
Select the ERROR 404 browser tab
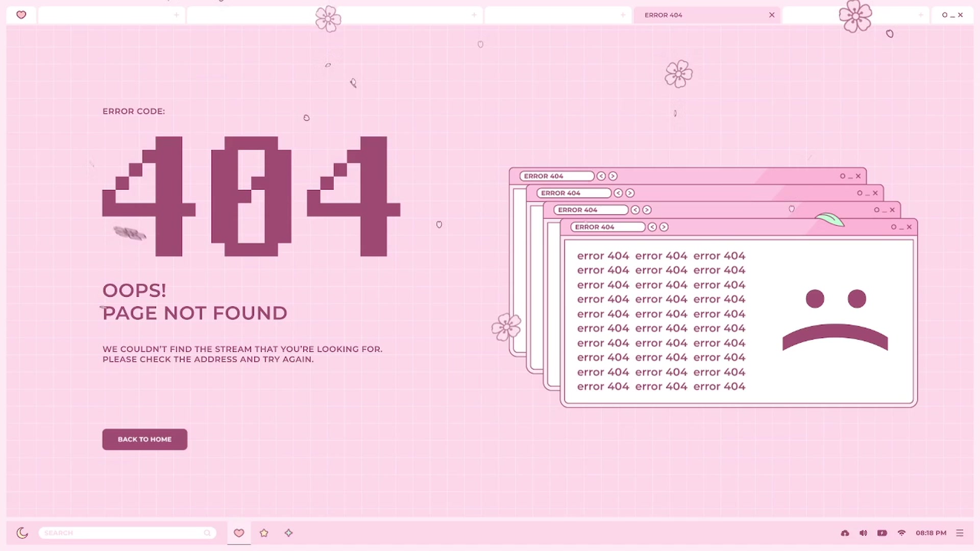707,15
